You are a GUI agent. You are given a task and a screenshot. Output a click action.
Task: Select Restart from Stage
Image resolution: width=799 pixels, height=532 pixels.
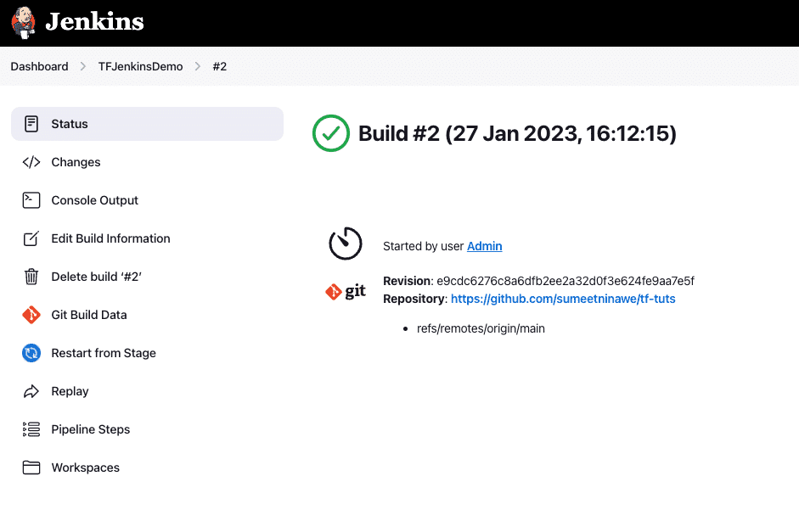(104, 353)
